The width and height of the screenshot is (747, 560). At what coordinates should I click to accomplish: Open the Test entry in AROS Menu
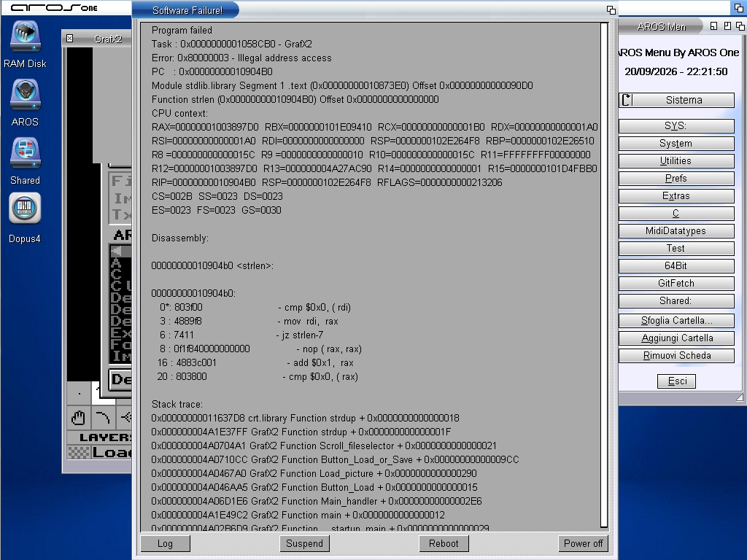[x=676, y=248]
